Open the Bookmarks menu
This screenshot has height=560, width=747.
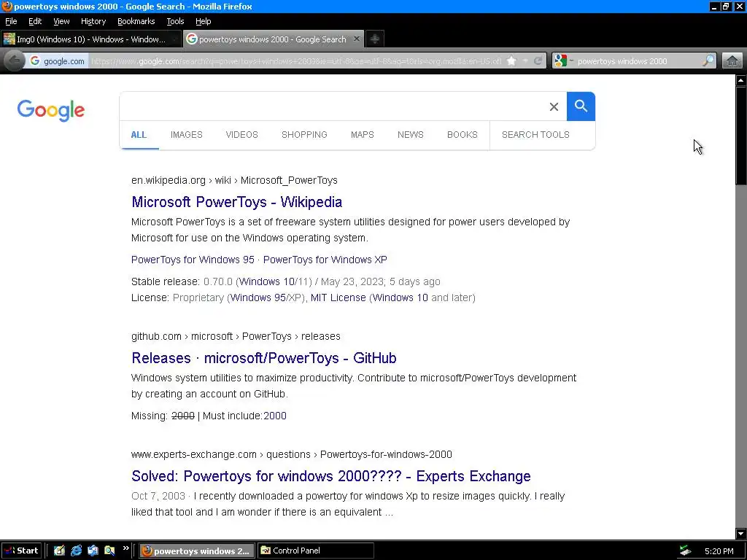136,21
